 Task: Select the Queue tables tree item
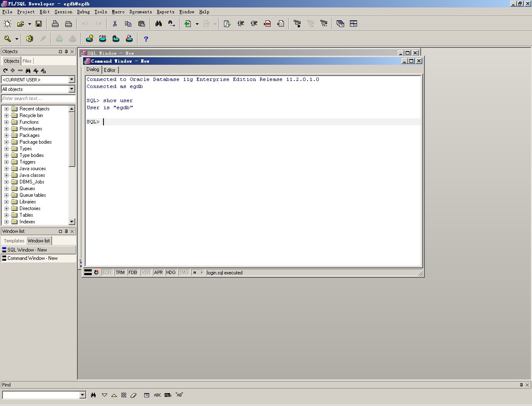pyautogui.click(x=32, y=195)
